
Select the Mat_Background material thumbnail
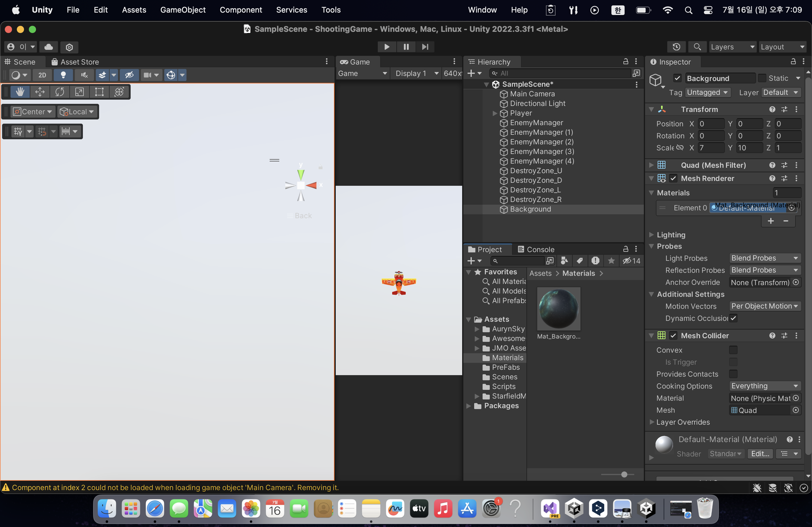pos(559,309)
